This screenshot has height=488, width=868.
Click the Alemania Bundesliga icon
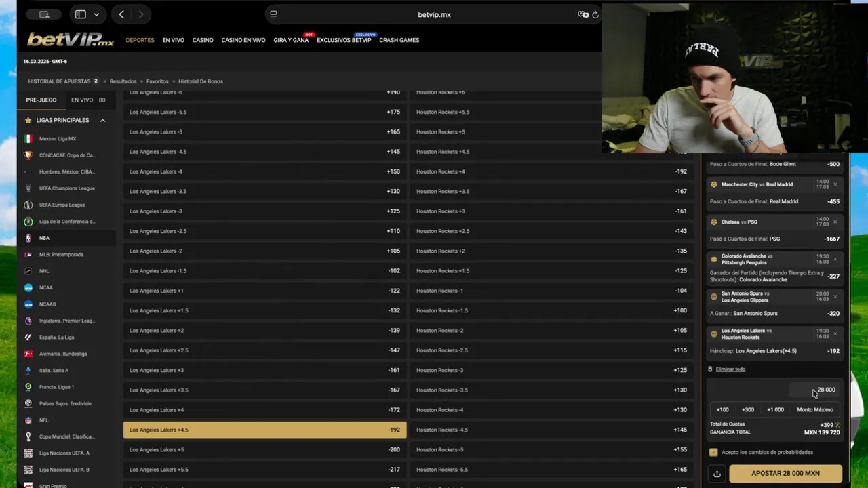pos(28,354)
